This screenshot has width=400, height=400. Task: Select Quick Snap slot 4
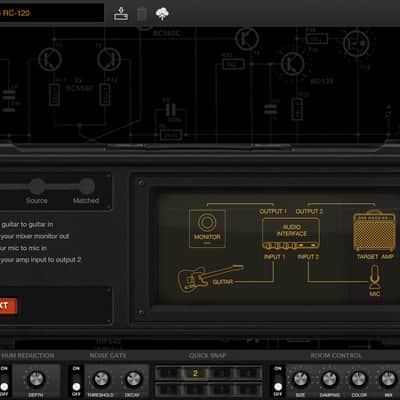point(248,373)
